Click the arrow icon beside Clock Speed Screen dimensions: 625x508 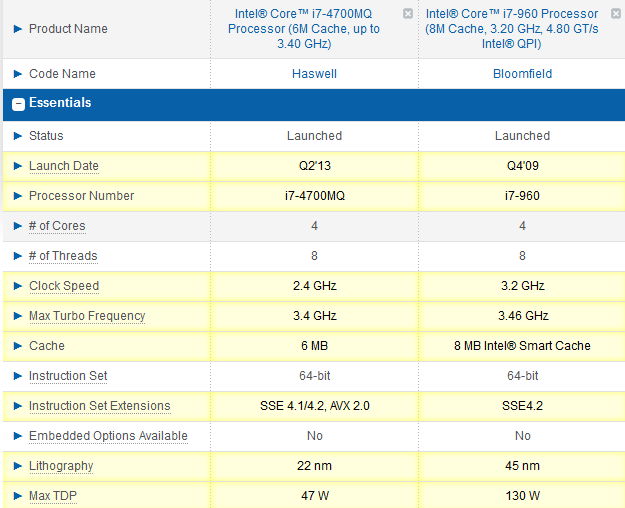(x=17, y=286)
